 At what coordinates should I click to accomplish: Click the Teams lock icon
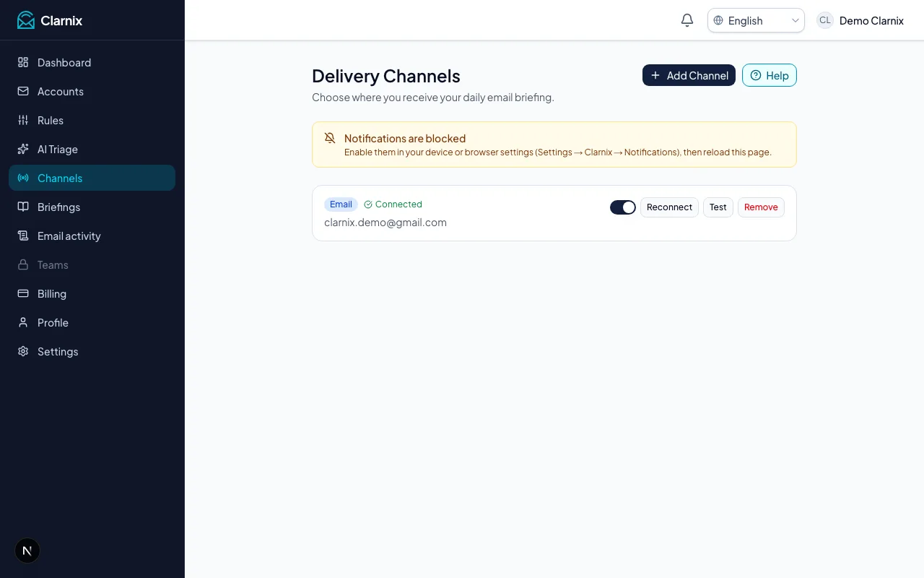[23, 264]
